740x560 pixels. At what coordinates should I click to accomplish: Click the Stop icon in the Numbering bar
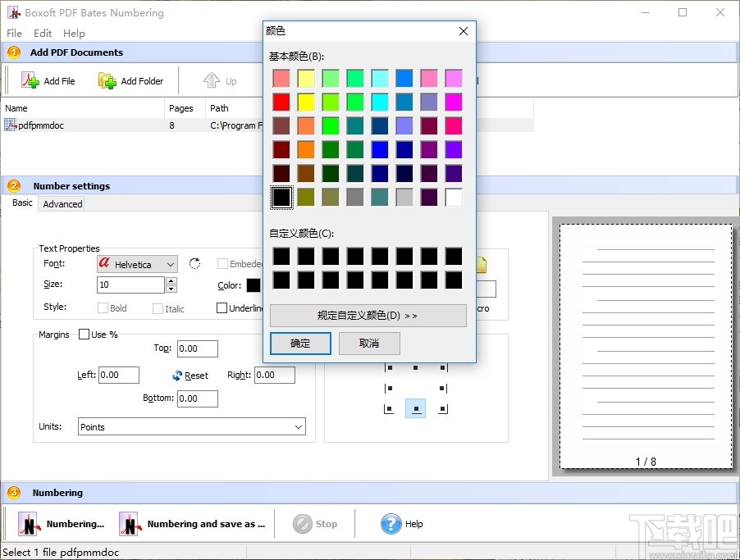click(304, 523)
